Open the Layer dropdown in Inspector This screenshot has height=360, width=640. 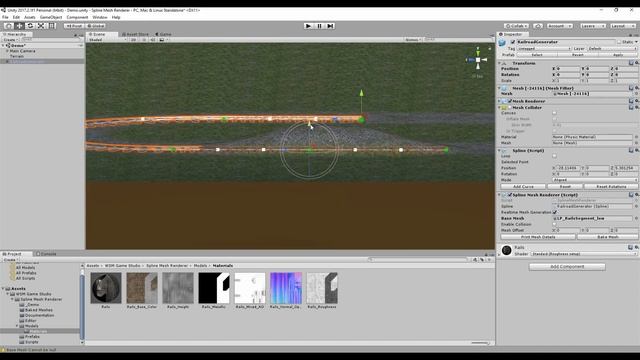point(612,49)
